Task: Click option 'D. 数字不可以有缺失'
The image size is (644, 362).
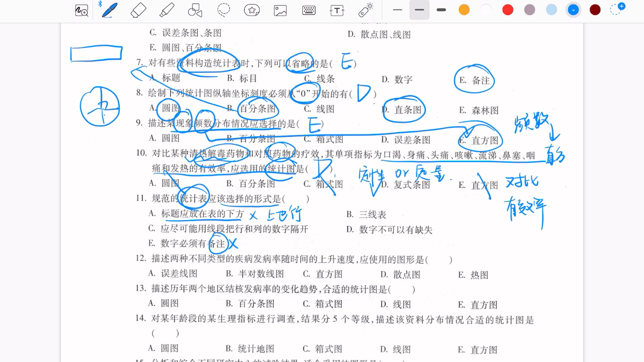Action: (x=390, y=230)
